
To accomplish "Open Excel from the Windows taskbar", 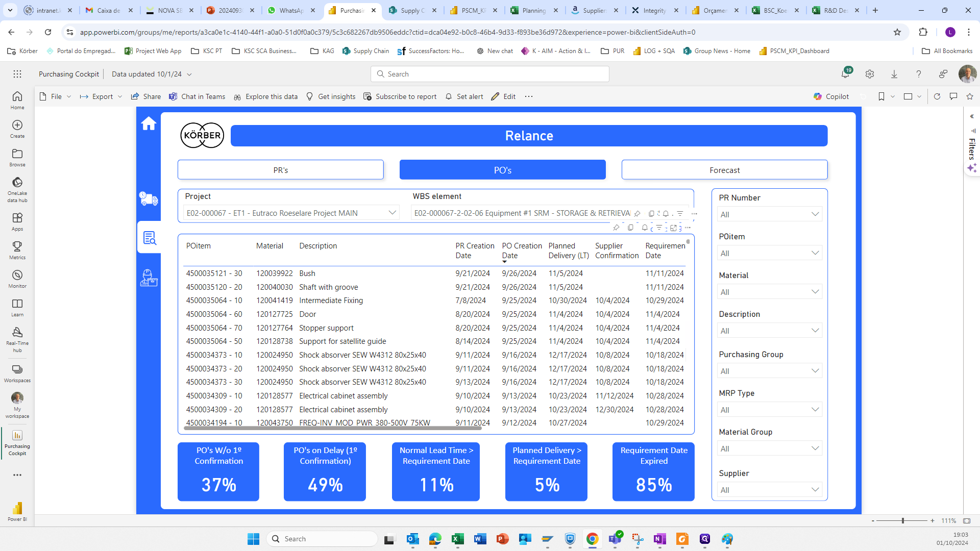I will (457, 539).
